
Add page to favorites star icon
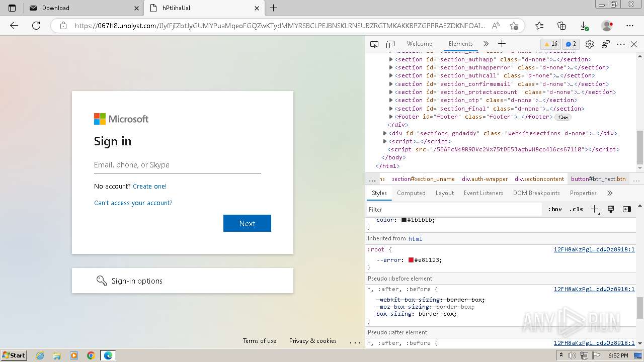click(x=514, y=26)
